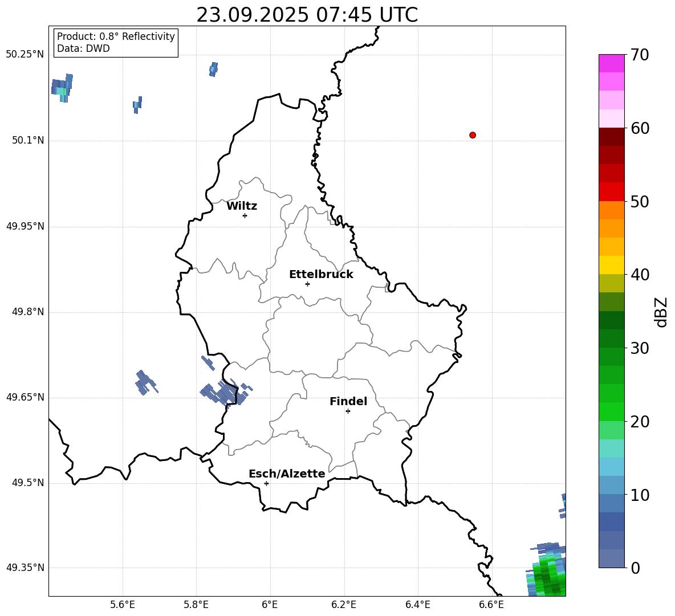Click the bright green colorbar segment at 20

coord(611,411)
